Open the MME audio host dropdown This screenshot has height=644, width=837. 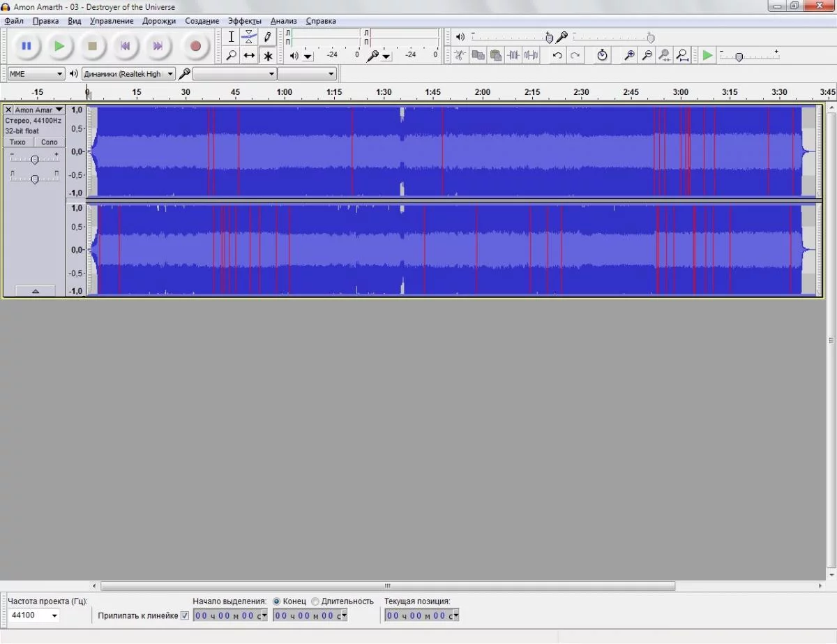pyautogui.click(x=36, y=74)
